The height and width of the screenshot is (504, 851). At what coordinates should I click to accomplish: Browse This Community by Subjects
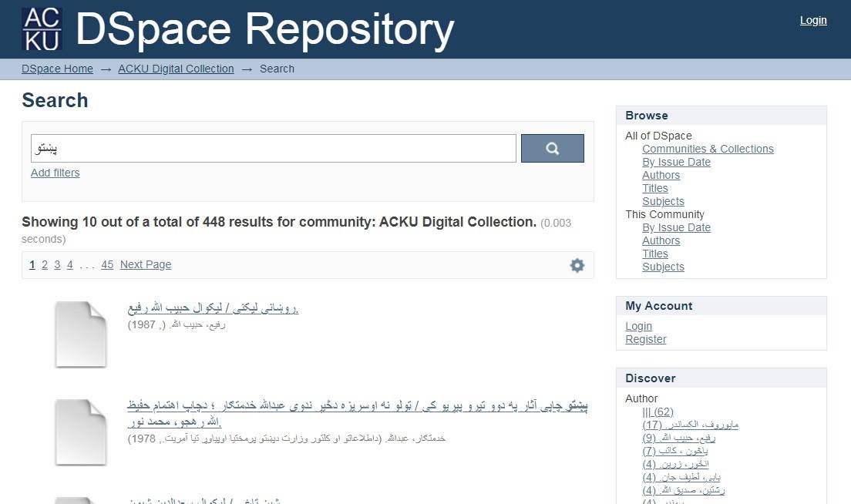(x=663, y=267)
